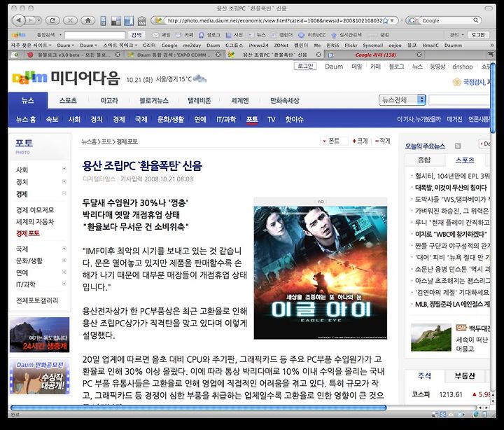Click the 검색 button on Daum toolbar

136,35
